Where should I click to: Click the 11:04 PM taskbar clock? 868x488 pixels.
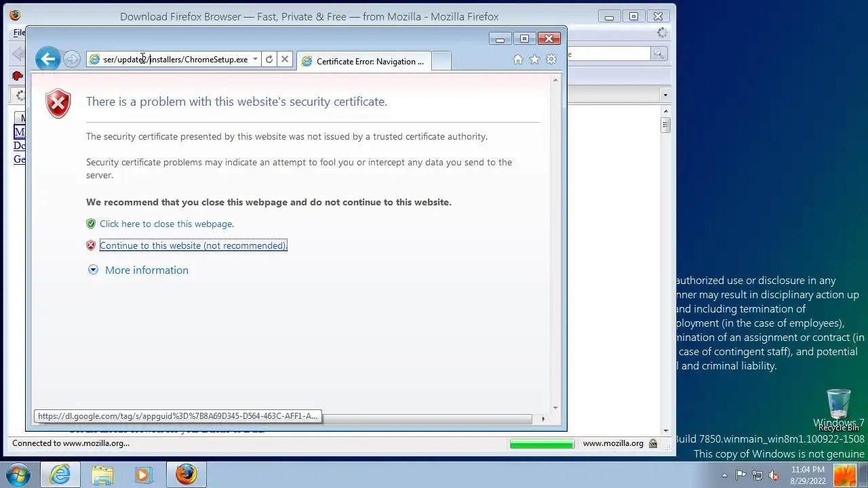click(x=808, y=469)
